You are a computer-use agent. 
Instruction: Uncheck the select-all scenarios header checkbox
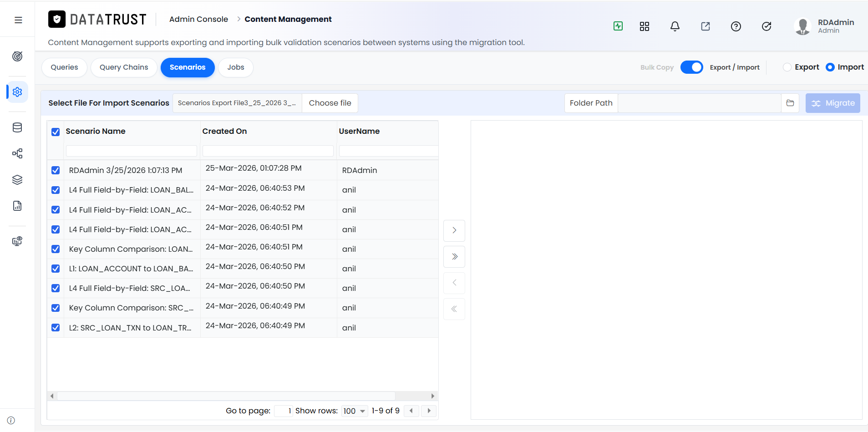click(x=56, y=132)
